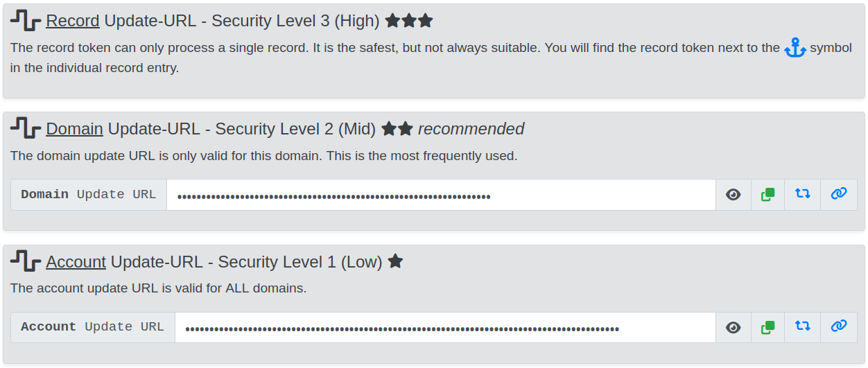Click the blue anchor symbol
Viewport: 868px width, 368px height.
795,49
